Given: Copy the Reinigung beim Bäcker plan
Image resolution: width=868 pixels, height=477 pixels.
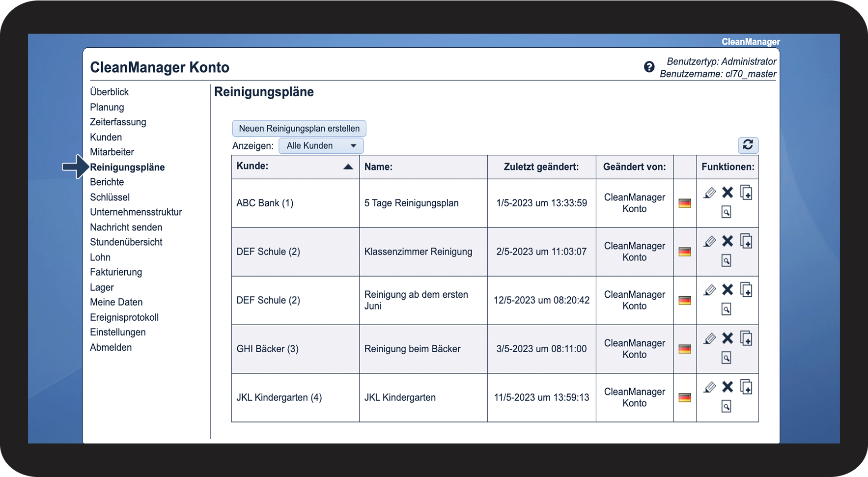Looking at the screenshot, I should (x=746, y=338).
